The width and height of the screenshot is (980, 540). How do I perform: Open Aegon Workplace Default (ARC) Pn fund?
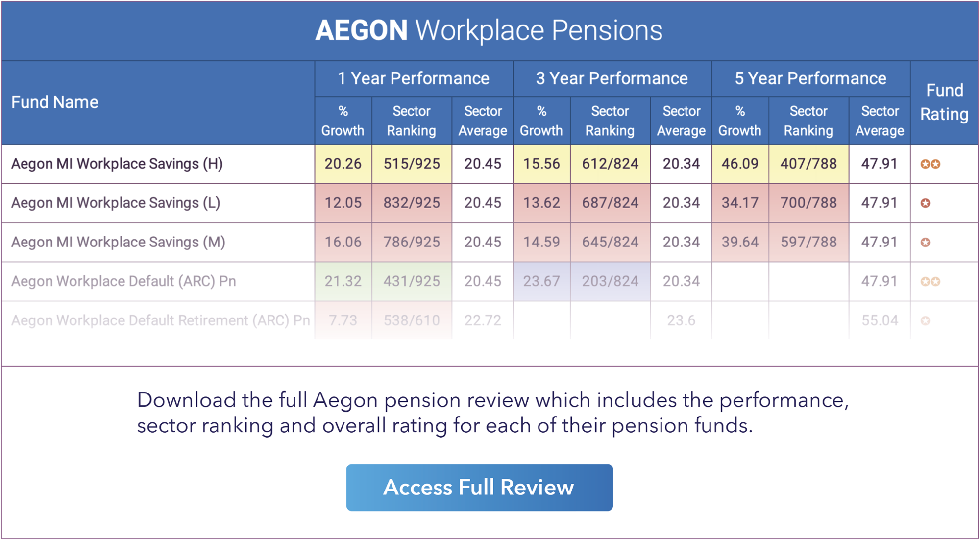point(123,281)
